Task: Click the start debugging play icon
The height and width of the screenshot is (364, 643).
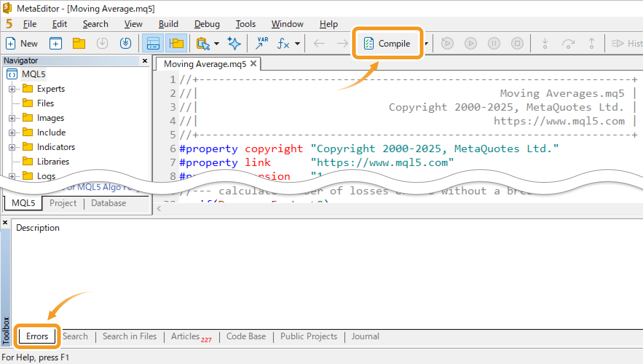Action: tap(470, 44)
